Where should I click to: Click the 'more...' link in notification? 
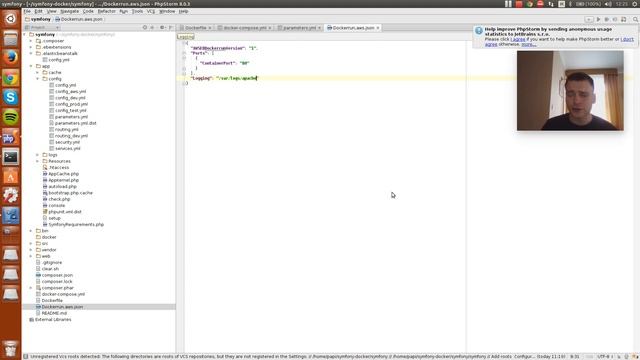click(529, 44)
